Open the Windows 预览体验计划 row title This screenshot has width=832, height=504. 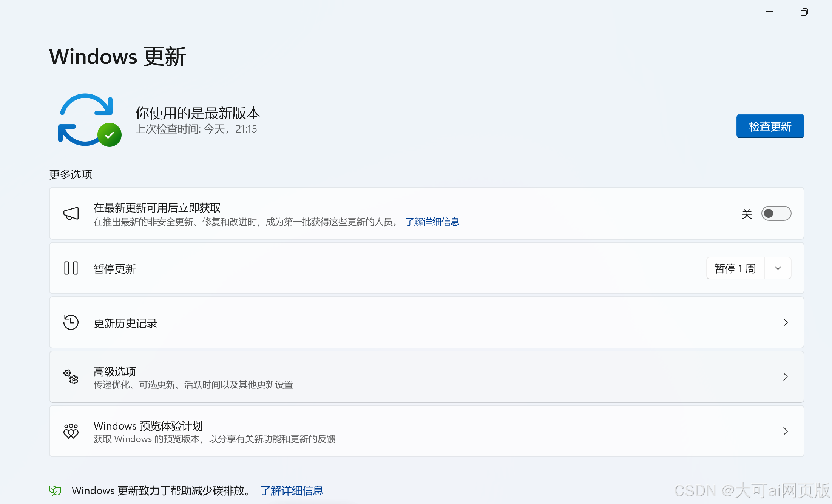pos(148,426)
